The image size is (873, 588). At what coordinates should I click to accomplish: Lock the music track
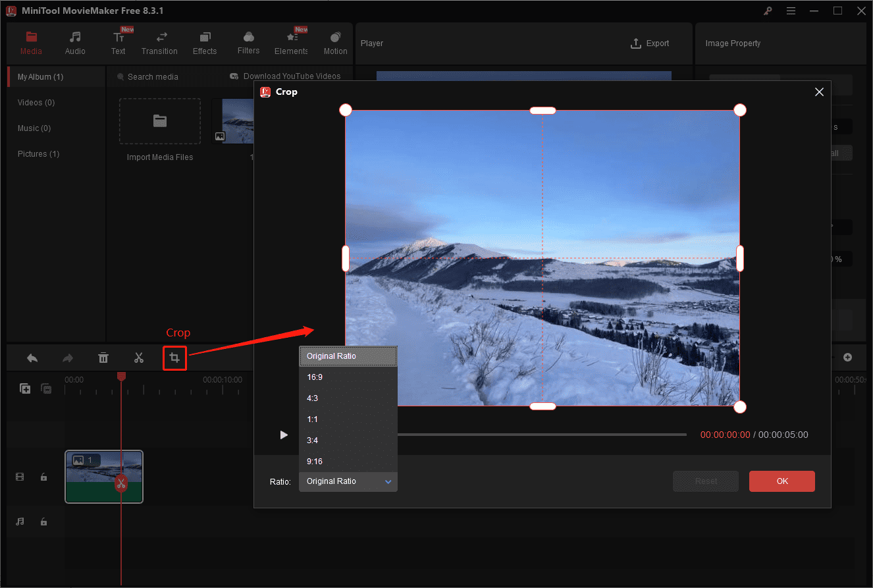coord(43,521)
